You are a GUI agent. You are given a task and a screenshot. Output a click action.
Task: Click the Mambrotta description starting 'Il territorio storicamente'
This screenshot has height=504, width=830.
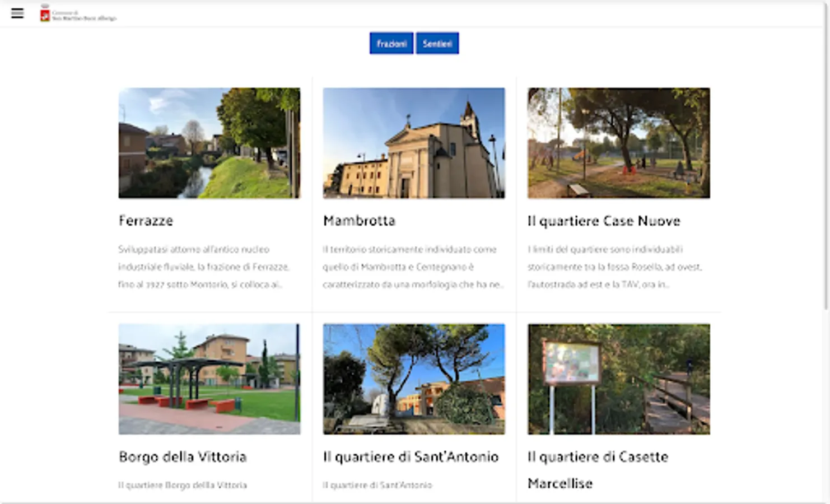pyautogui.click(x=413, y=267)
